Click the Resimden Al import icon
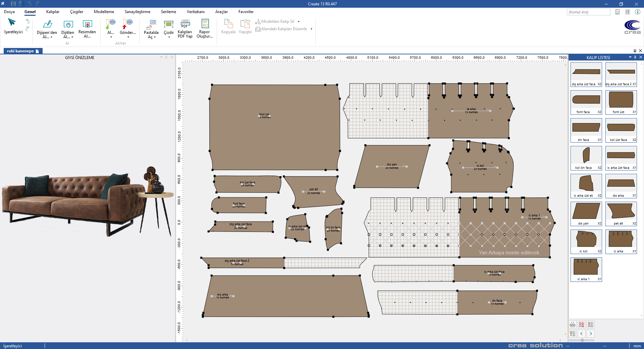The image size is (644, 349). (87, 24)
